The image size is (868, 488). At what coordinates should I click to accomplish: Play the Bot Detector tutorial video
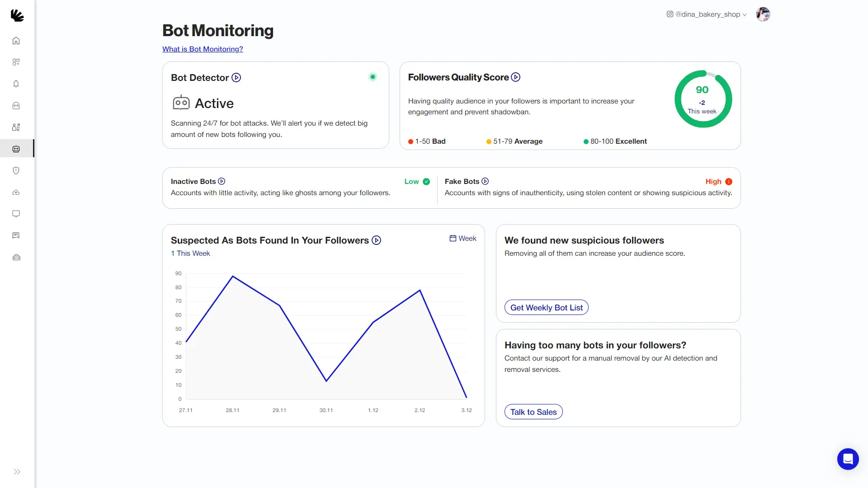click(x=236, y=77)
